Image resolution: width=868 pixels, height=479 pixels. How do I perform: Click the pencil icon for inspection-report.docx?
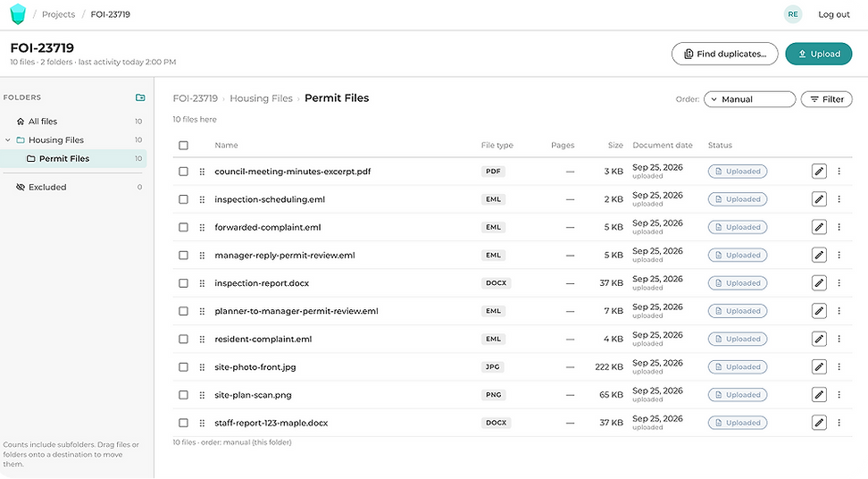click(819, 283)
